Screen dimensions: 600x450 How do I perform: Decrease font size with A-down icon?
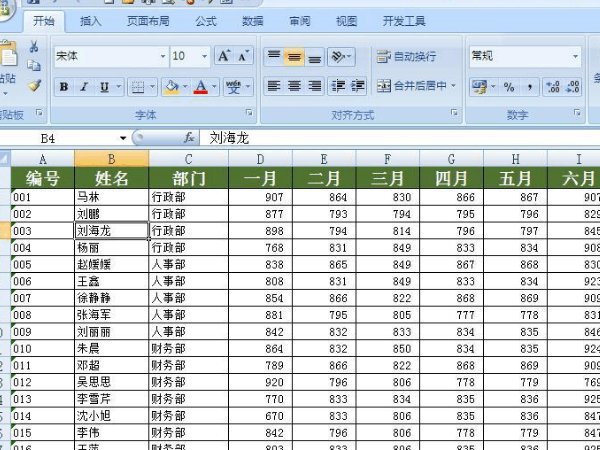[x=243, y=56]
